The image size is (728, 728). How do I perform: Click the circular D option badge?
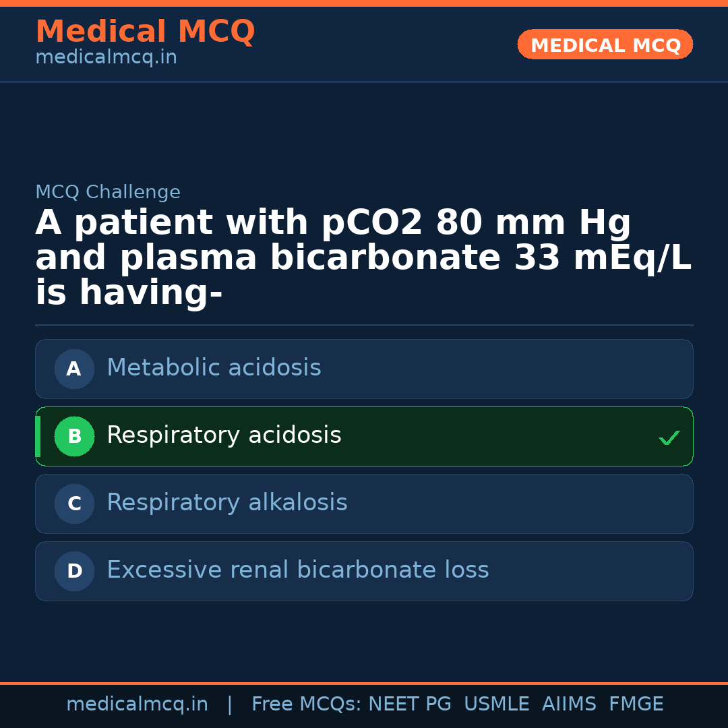click(74, 571)
